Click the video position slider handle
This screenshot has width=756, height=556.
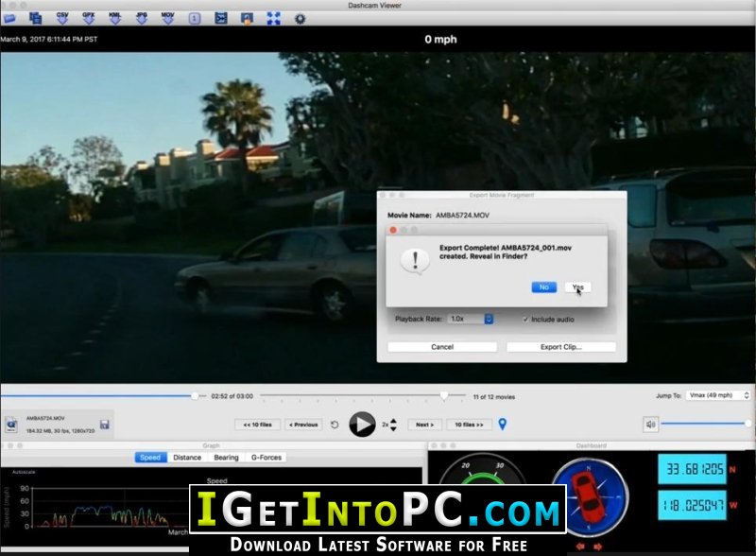click(195, 396)
